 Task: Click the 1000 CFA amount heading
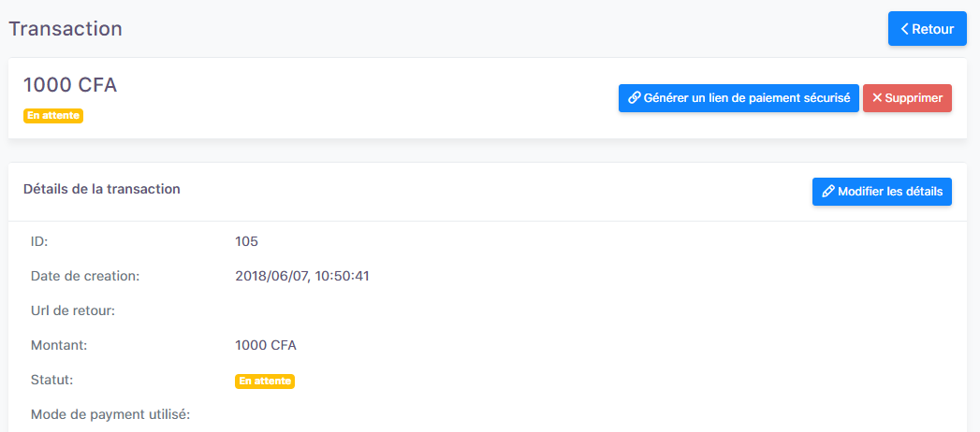70,85
